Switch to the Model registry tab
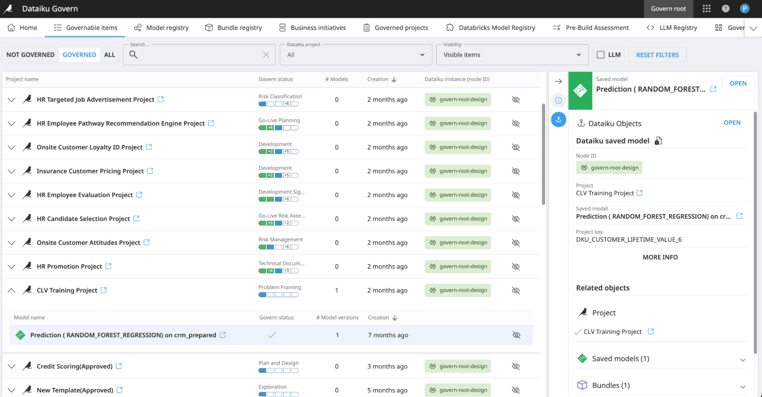This screenshot has height=397, width=762. click(161, 28)
